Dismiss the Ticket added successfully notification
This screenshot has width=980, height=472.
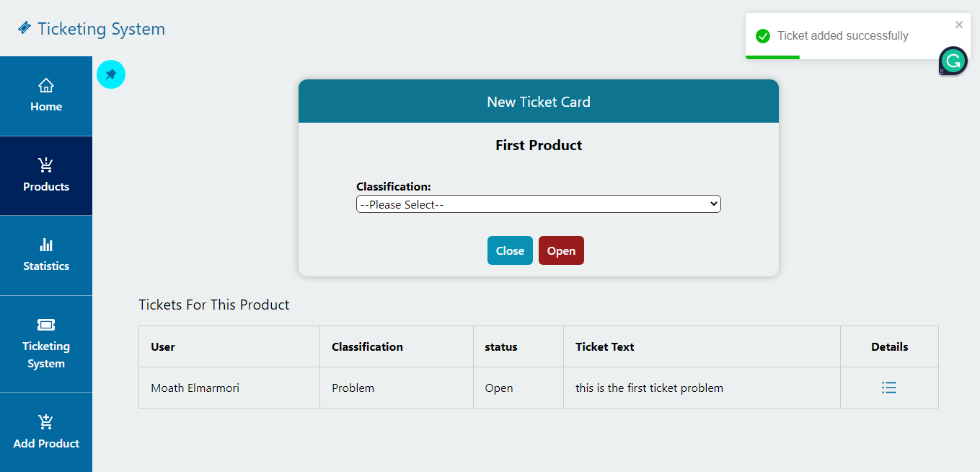959,24
